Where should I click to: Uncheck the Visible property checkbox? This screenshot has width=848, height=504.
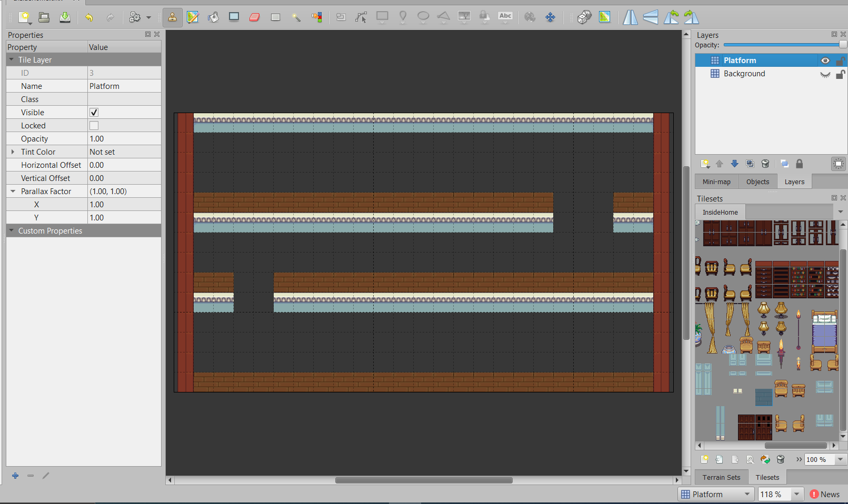click(94, 113)
